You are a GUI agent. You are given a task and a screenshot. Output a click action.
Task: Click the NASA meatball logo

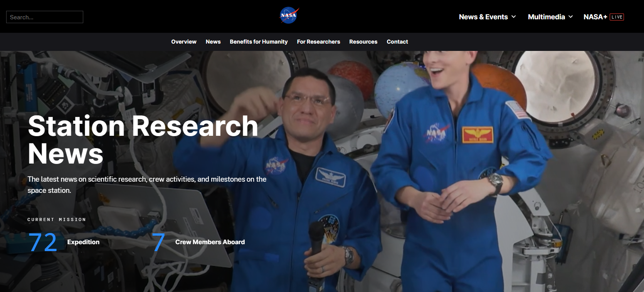click(x=289, y=16)
